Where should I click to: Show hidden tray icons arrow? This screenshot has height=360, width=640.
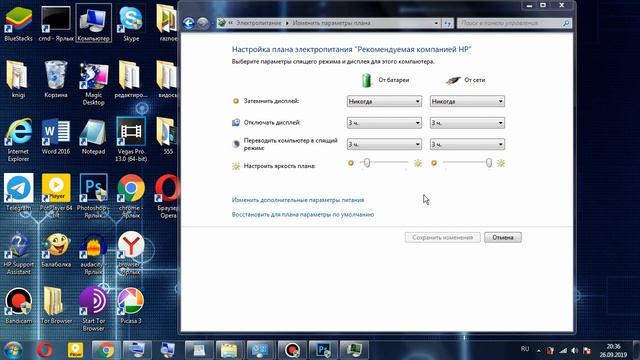pos(539,351)
